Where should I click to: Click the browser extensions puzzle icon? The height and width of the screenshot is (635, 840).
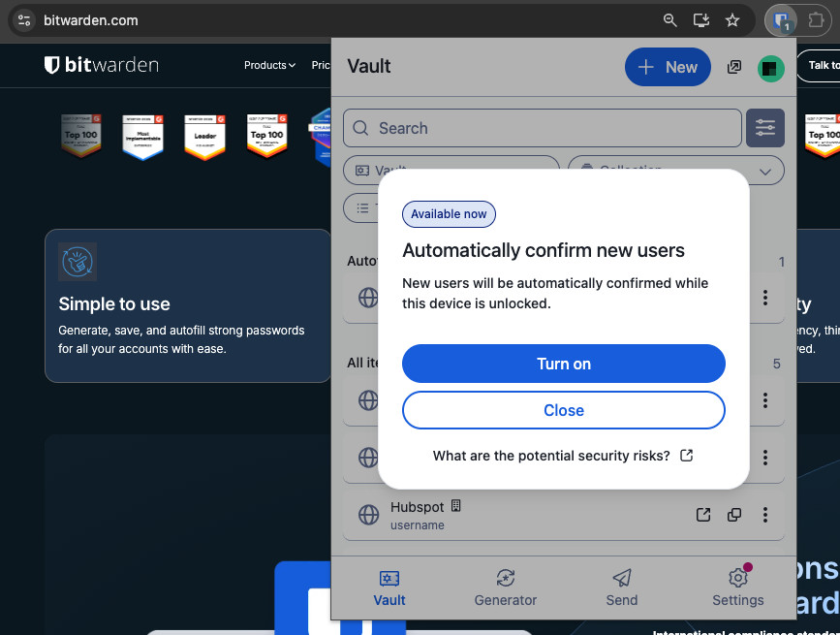point(816,19)
